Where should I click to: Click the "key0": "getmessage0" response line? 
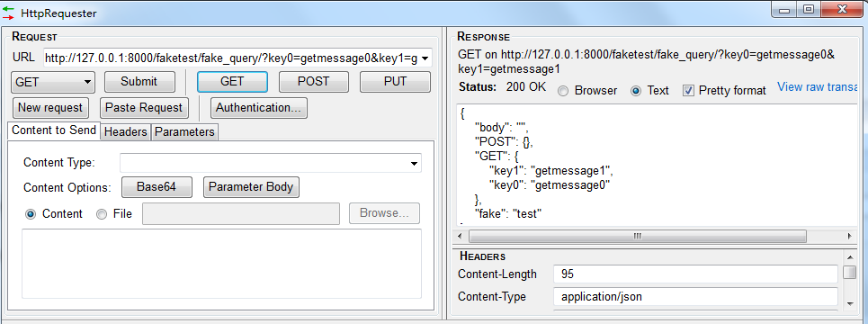click(x=550, y=185)
